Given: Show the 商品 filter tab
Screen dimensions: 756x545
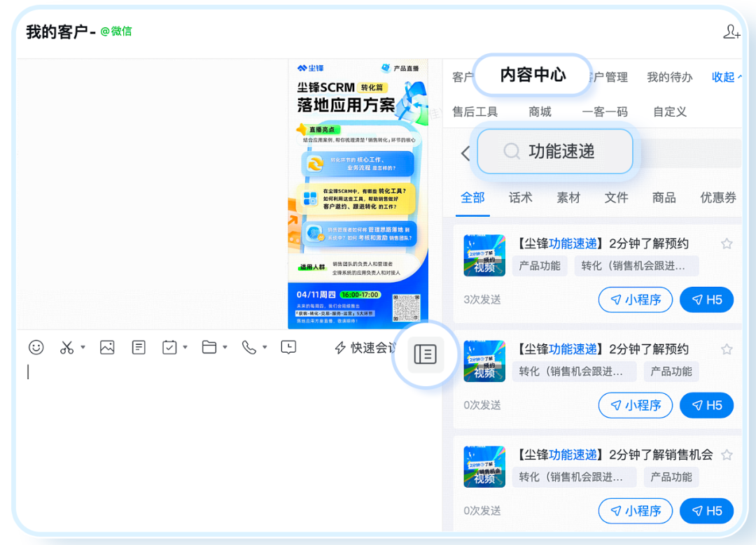Looking at the screenshot, I should point(664,197).
